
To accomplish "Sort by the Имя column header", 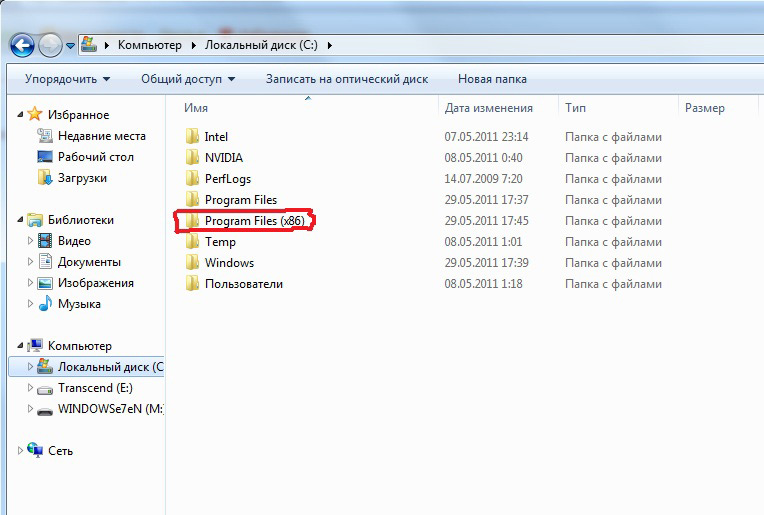I will pyautogui.click(x=196, y=108).
